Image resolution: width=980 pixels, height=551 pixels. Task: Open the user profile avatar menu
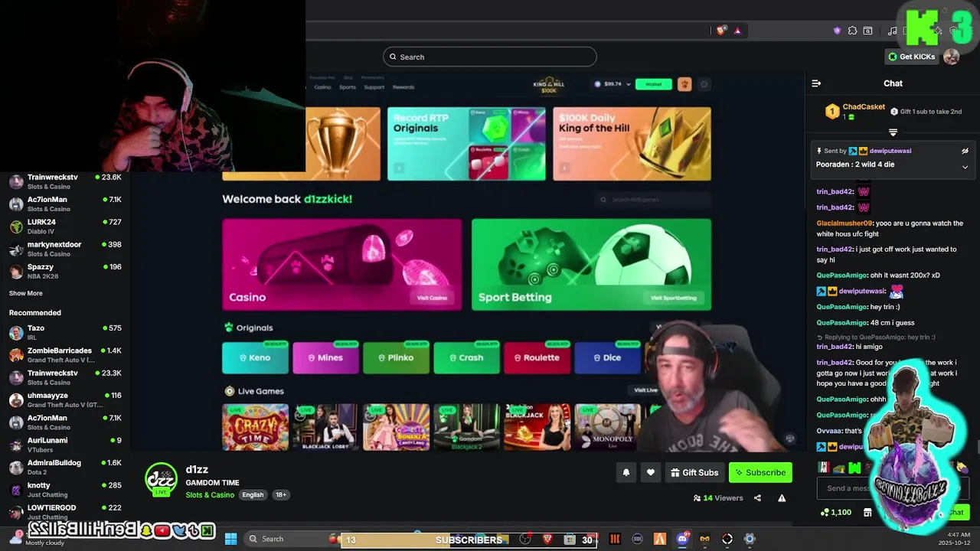[x=951, y=57]
